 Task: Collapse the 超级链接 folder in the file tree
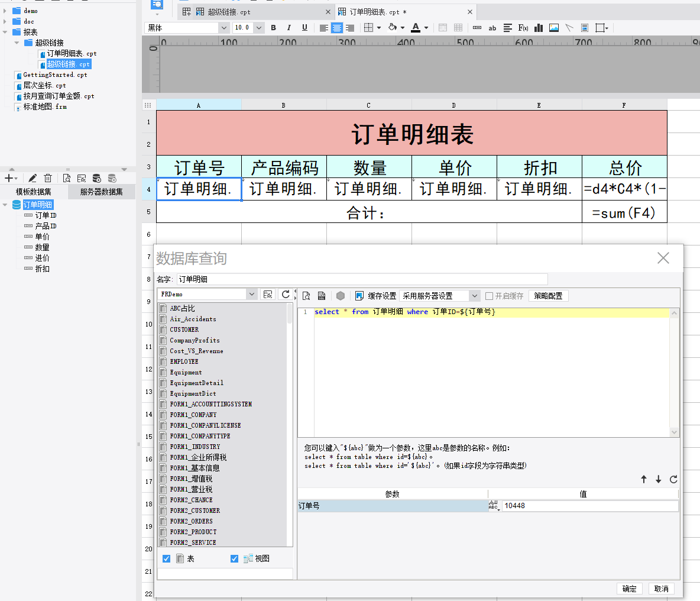click(17, 43)
